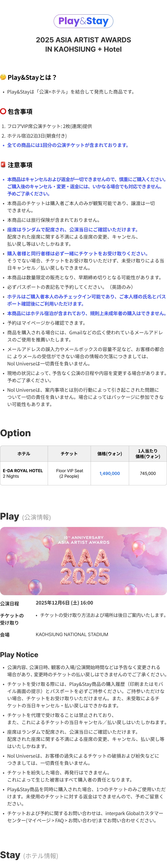Click the blue 全ての商品には1回分 notice line
Screen dimensions: 167x868
pos(68,145)
